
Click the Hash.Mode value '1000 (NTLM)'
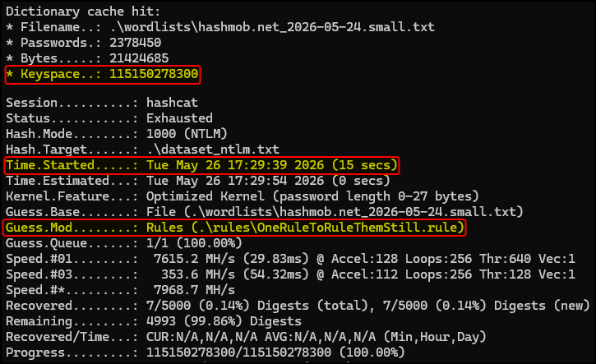point(187,134)
